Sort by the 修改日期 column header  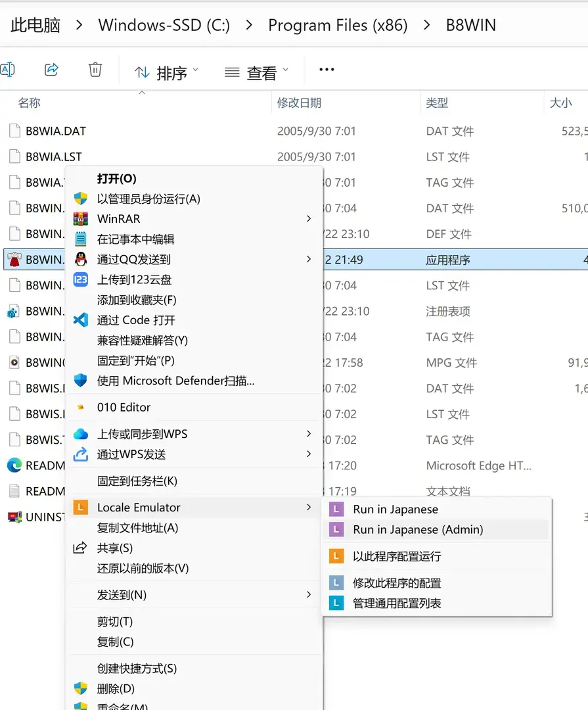[299, 103]
